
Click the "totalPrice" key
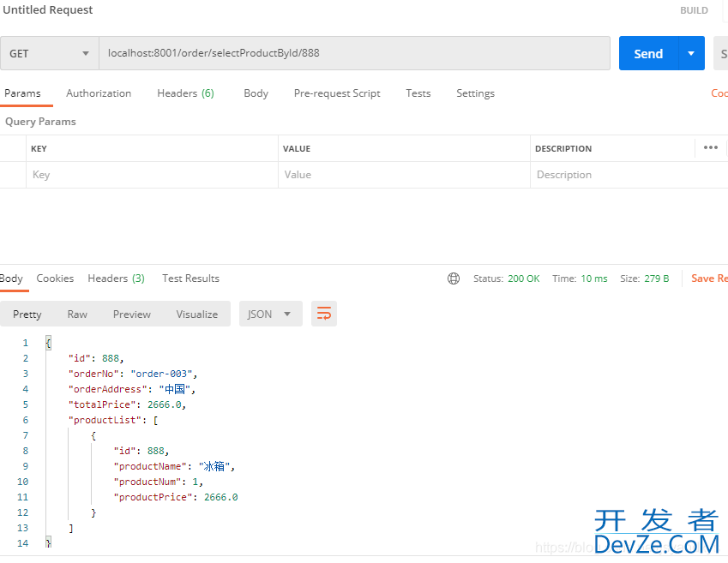[x=102, y=404]
